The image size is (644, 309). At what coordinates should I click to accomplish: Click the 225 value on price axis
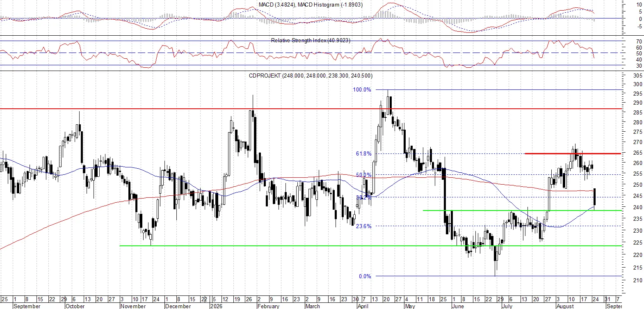(x=638, y=243)
